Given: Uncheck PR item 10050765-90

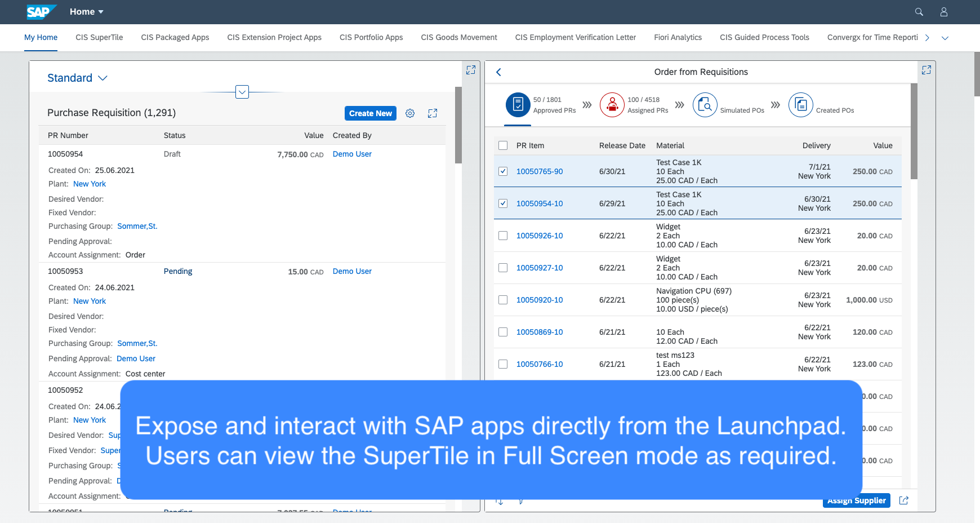Looking at the screenshot, I should coord(503,171).
